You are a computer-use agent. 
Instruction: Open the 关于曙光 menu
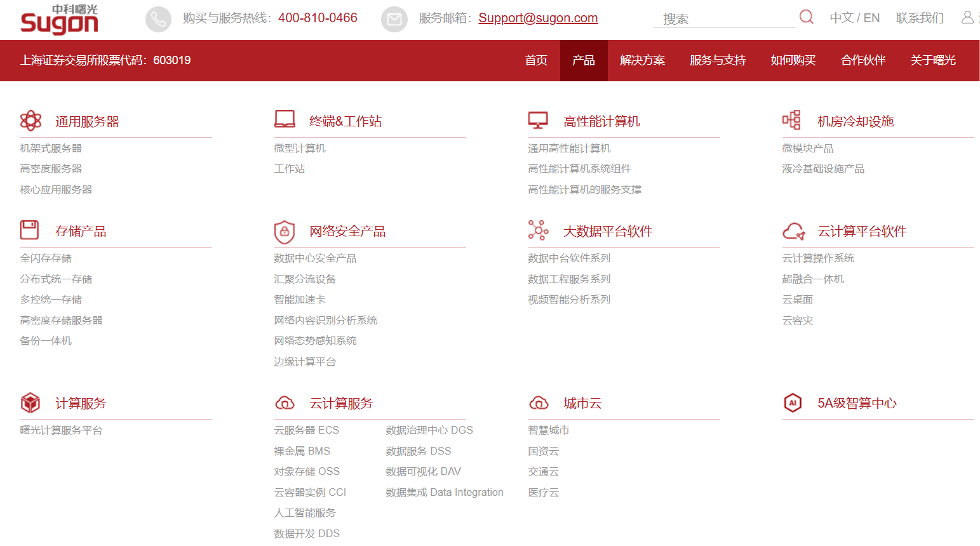pos(933,60)
